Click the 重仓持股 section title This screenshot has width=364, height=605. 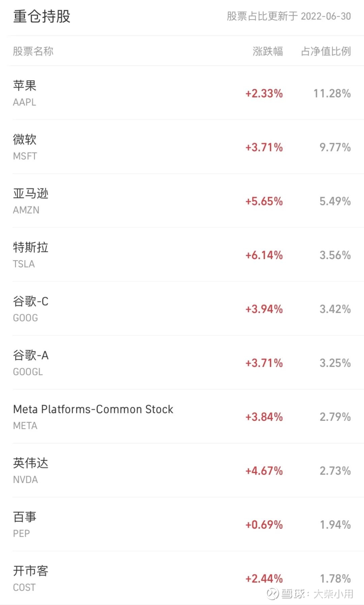click(42, 16)
